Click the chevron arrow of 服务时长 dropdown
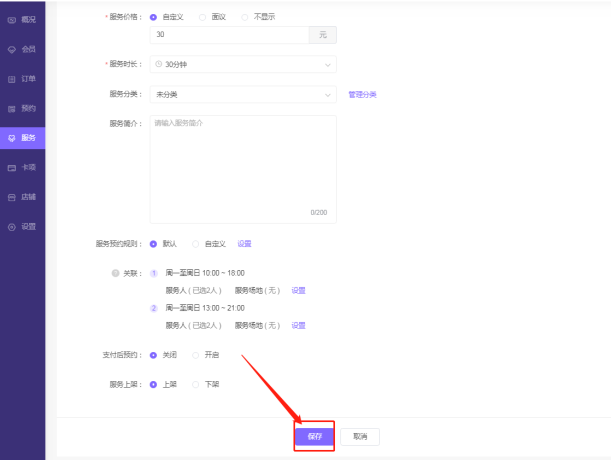This screenshot has width=612, height=460. 328,65
